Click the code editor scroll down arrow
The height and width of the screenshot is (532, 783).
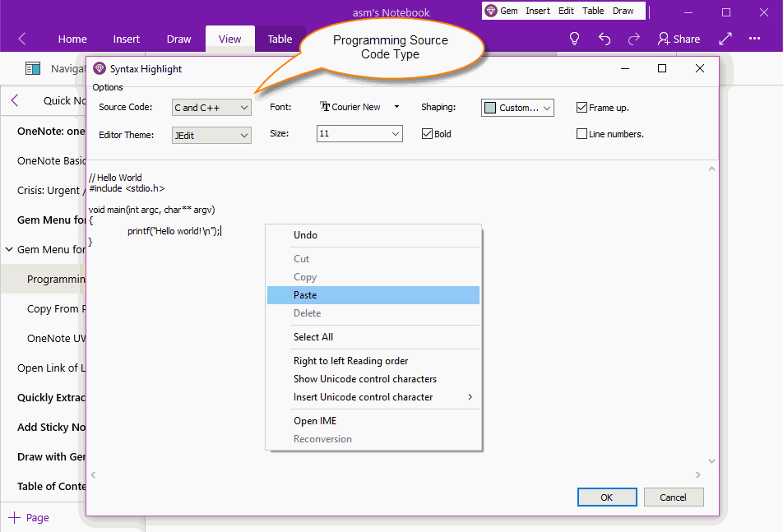(x=711, y=460)
